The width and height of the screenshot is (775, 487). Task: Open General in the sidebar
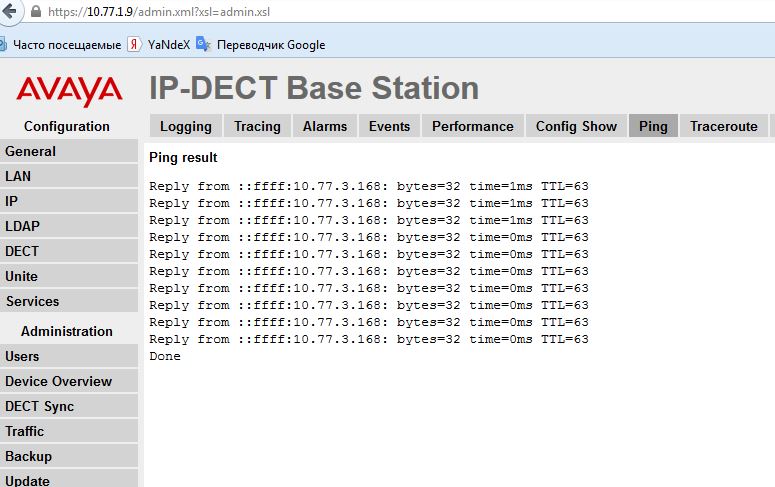coord(69,151)
